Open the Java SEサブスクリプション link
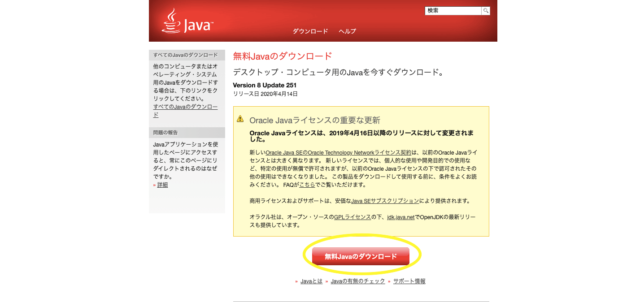Image resolution: width=644 pixels, height=302 pixels. click(x=385, y=201)
